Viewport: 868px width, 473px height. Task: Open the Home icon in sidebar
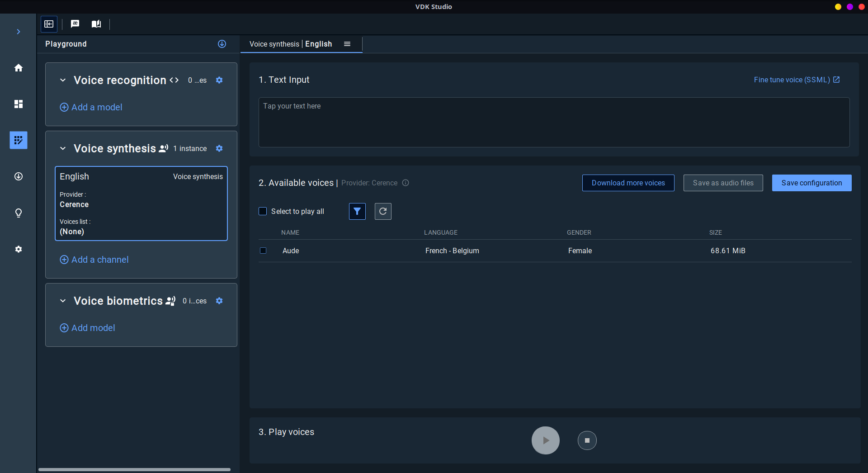[x=19, y=68]
